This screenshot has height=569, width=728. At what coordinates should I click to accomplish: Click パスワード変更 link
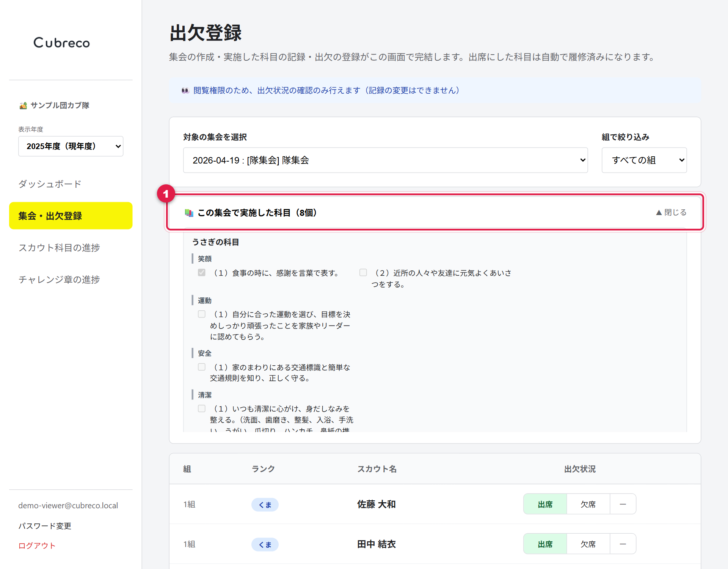[45, 526]
